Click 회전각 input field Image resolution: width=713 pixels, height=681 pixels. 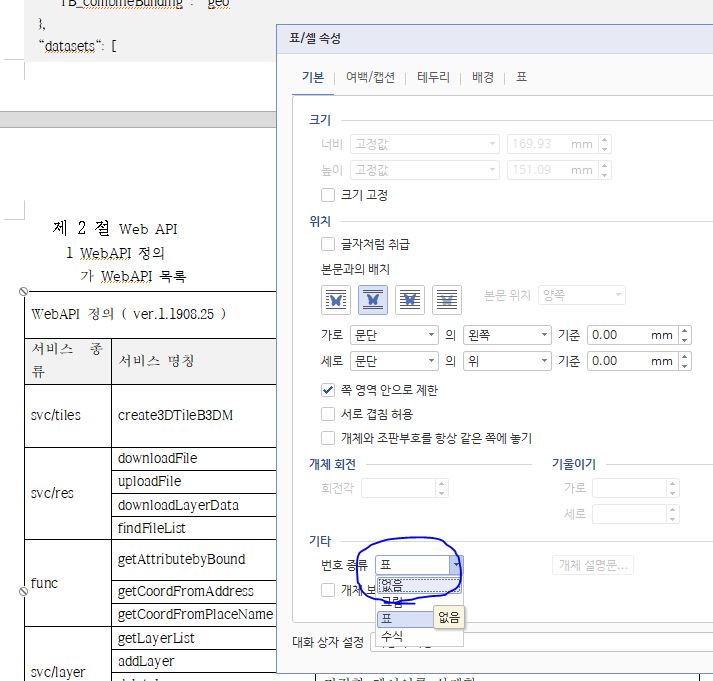[398, 488]
